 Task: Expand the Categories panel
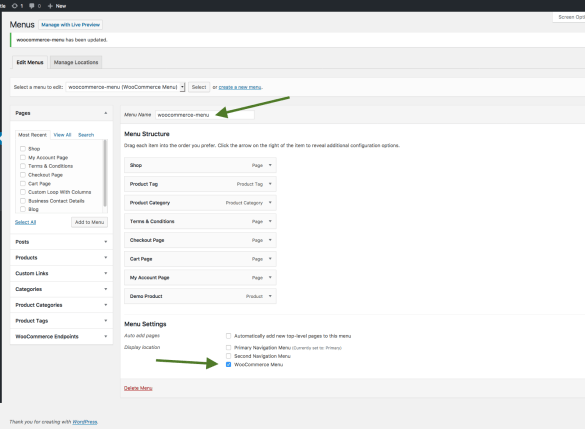coord(106,289)
